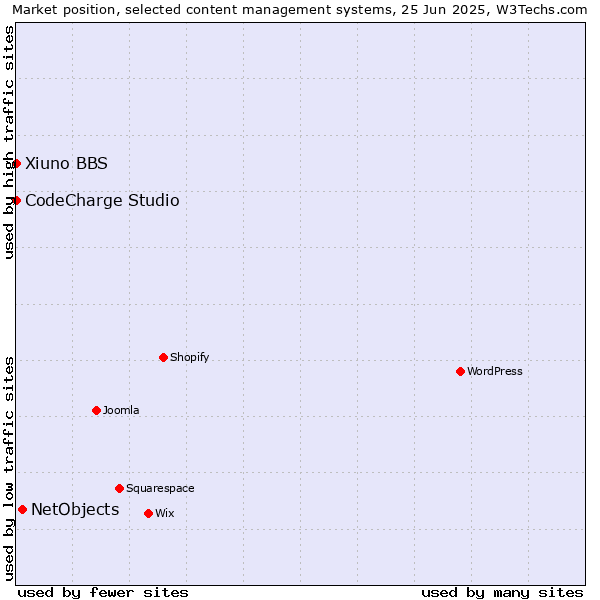Click the 'used by high traffic sites' axis label
This screenshot has height=600, width=600.
pyautogui.click(x=8, y=142)
